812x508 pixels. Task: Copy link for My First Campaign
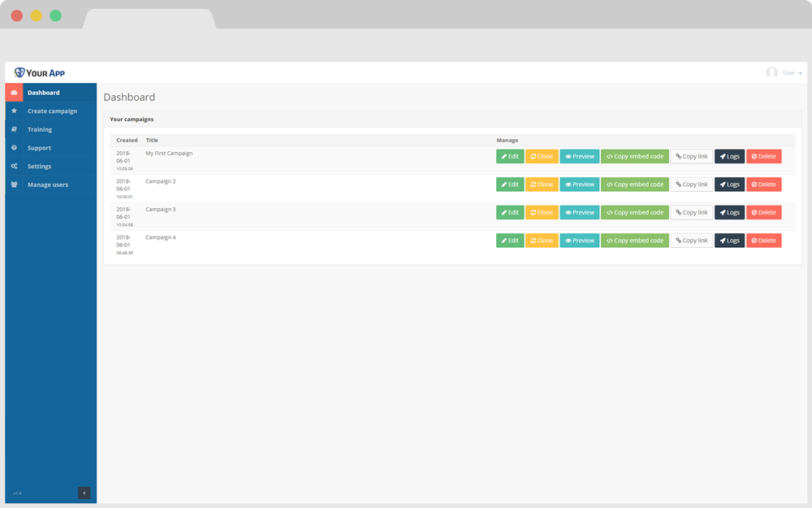point(691,156)
